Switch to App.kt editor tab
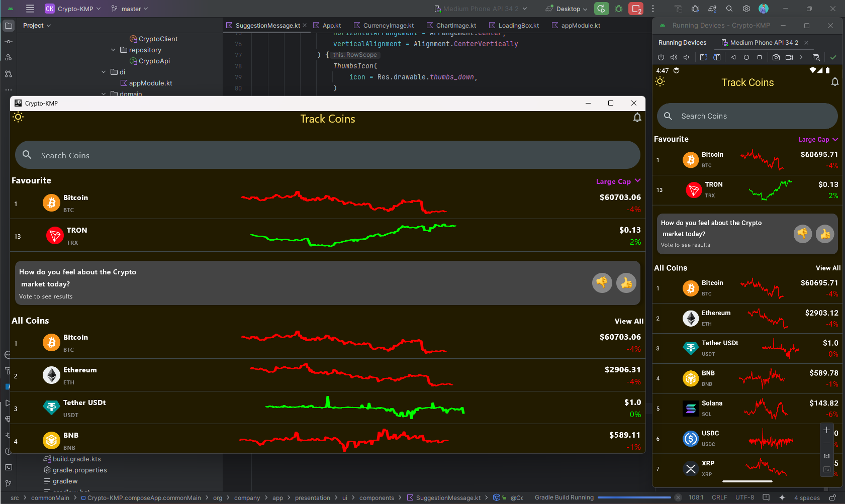Screen dimensions: 845x504 pos(327,25)
